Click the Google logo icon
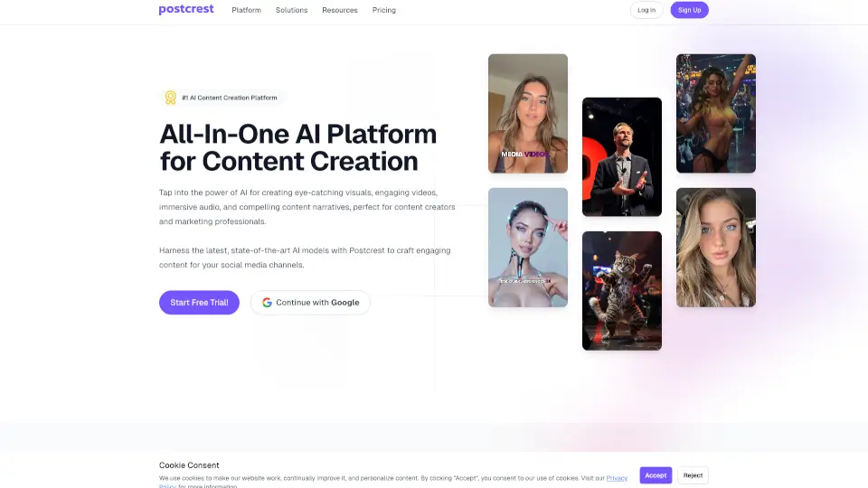The image size is (868, 488). click(267, 303)
